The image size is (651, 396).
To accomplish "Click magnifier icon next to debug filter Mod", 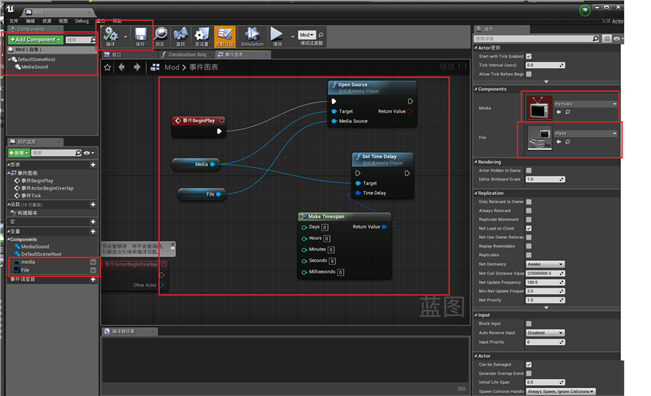I will tap(321, 35).
